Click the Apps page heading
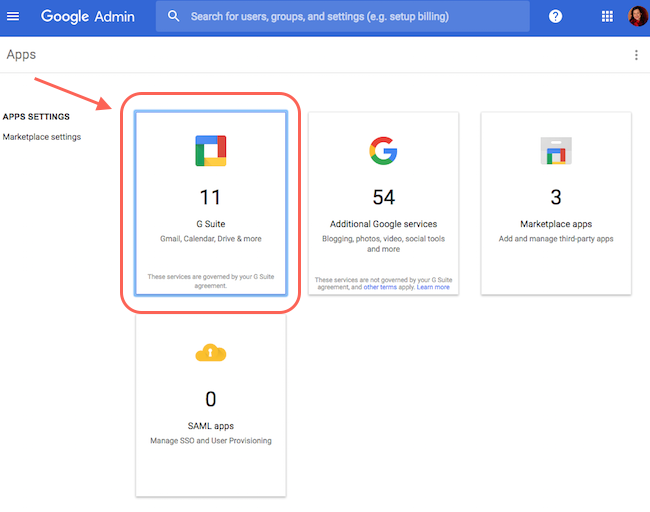 pos(21,55)
